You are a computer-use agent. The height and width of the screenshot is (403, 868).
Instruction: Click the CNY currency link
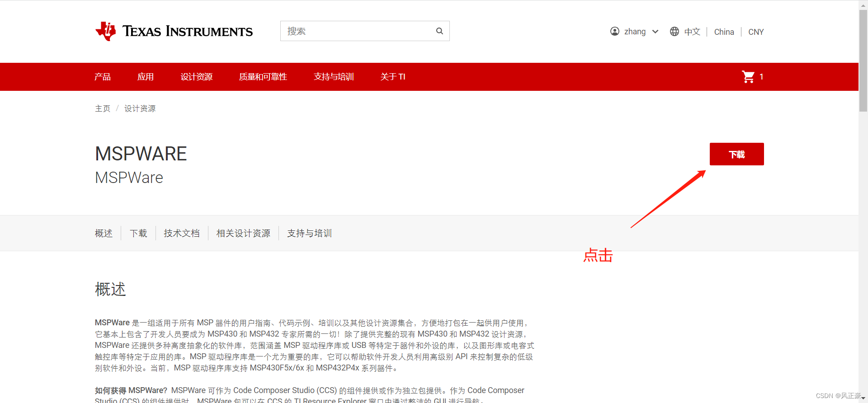[x=756, y=32]
